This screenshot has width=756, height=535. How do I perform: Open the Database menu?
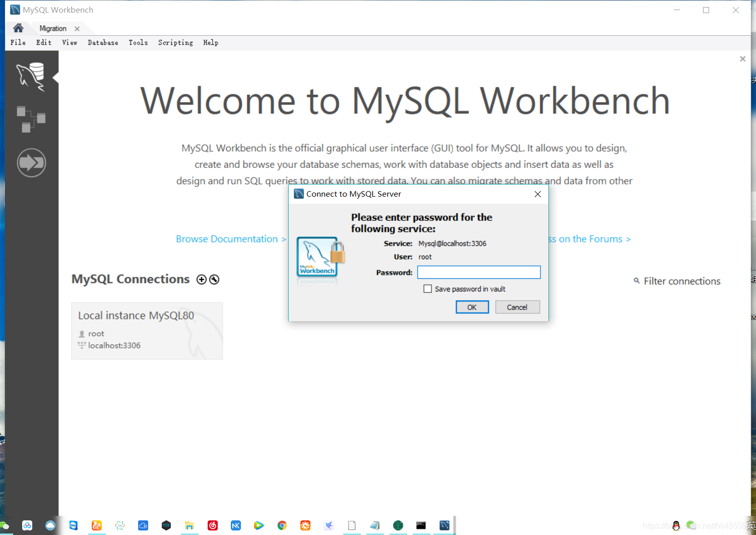pyautogui.click(x=103, y=43)
